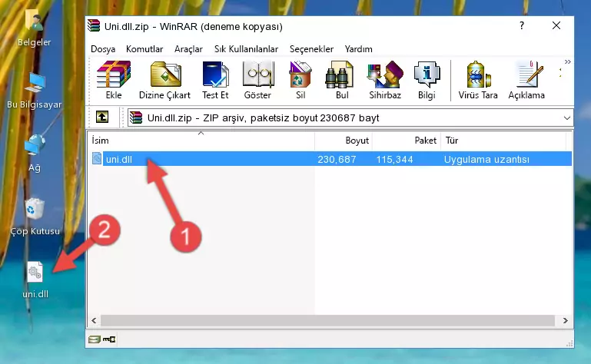Viewport: 591px width, 364px height.
Task: Show archive Bilgi information
Action: pos(427,80)
